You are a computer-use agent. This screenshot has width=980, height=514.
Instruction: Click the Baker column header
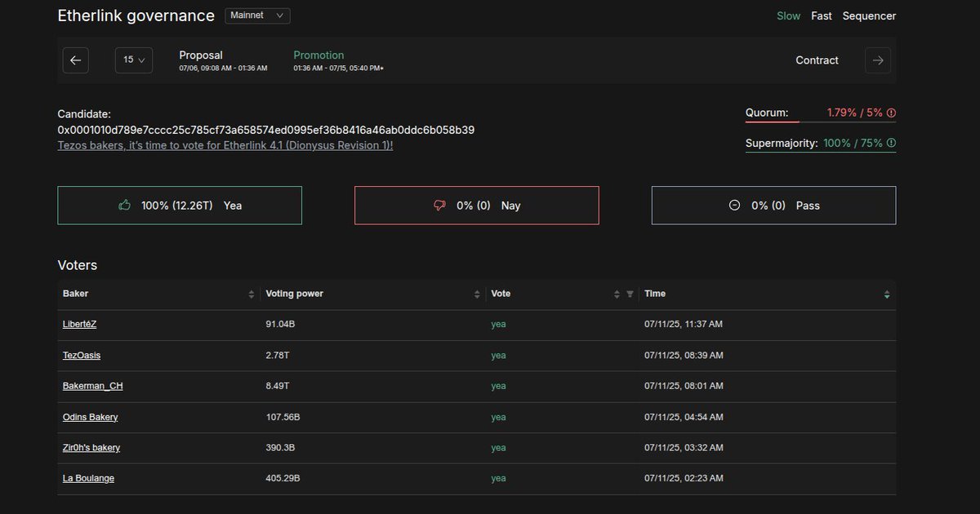[159, 294]
